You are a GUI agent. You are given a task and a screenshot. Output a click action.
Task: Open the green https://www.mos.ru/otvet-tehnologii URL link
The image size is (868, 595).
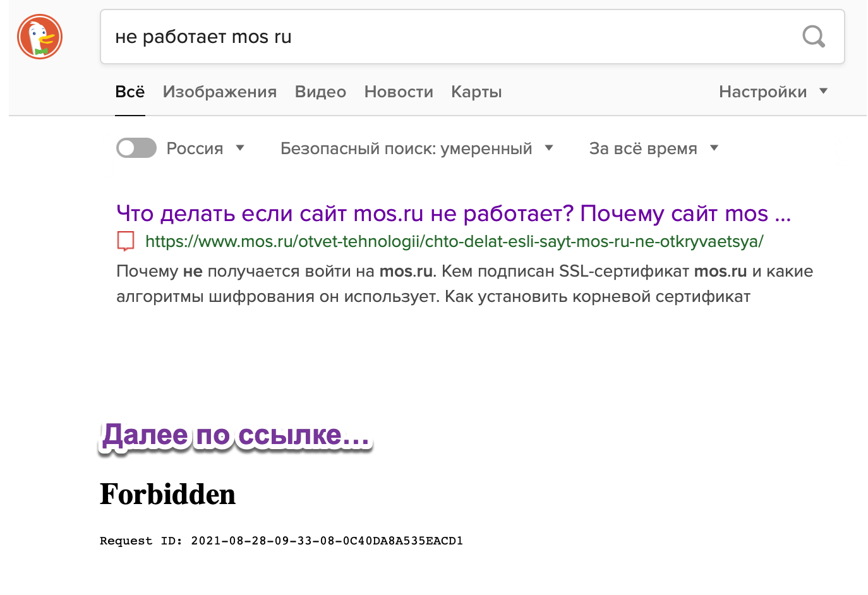coord(454,241)
